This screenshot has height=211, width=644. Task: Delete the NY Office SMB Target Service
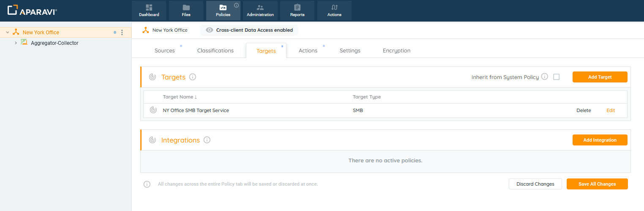[584, 110]
